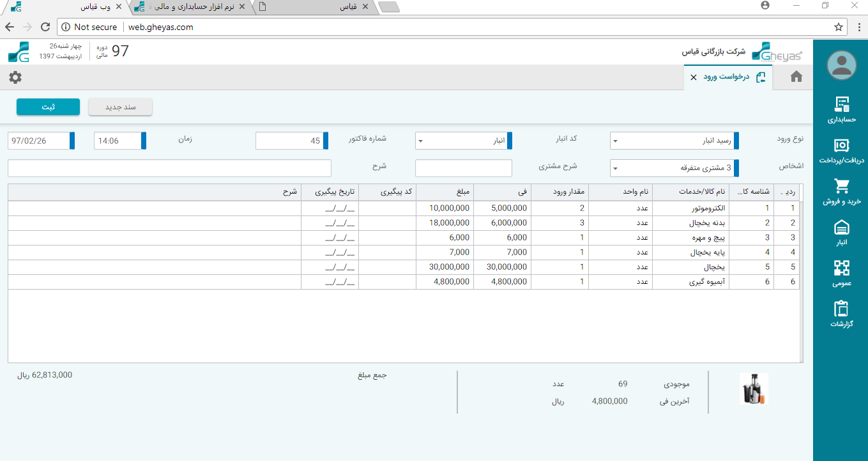Open the انبار warehouse icon
Viewport: 868px width, 461px height.
841,227
